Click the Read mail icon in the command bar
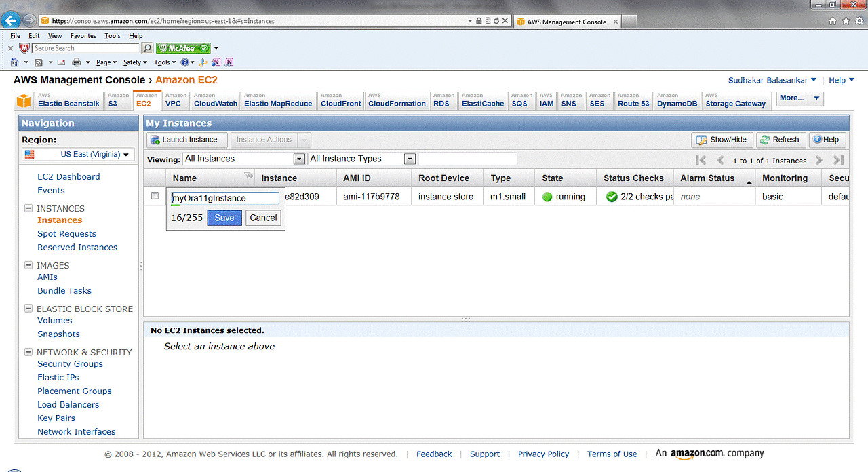This screenshot has height=472, width=868. point(61,62)
